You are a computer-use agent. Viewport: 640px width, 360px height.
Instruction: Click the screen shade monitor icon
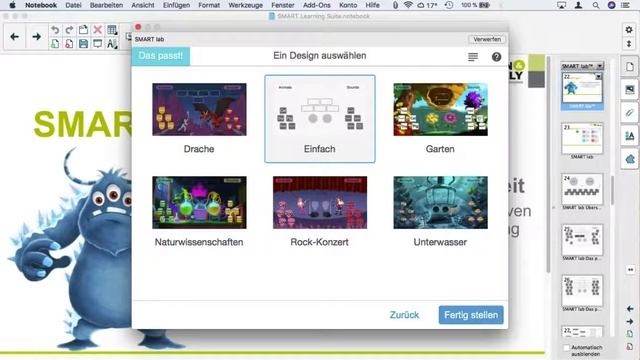point(98,44)
